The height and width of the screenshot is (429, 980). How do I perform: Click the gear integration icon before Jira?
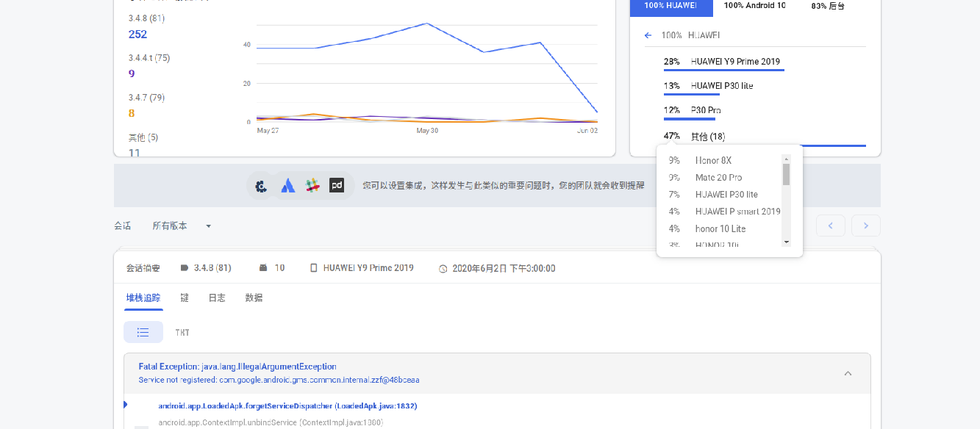pyautogui.click(x=261, y=185)
